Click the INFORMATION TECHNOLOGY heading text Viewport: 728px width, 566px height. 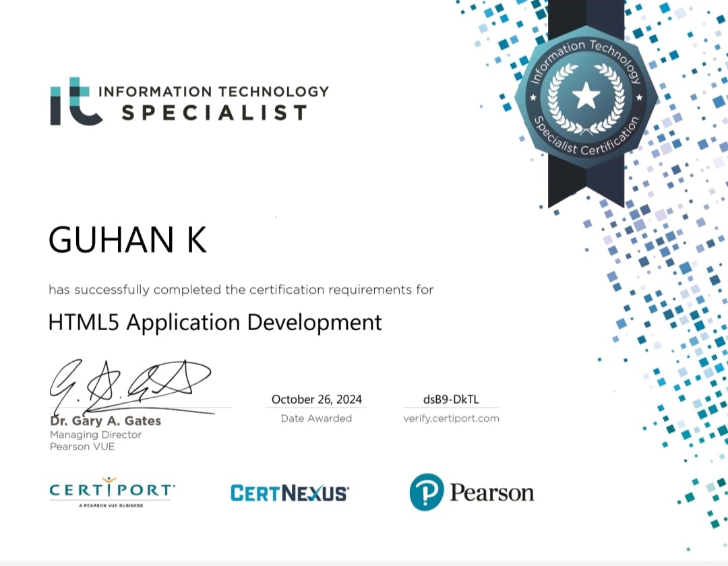coord(214,91)
